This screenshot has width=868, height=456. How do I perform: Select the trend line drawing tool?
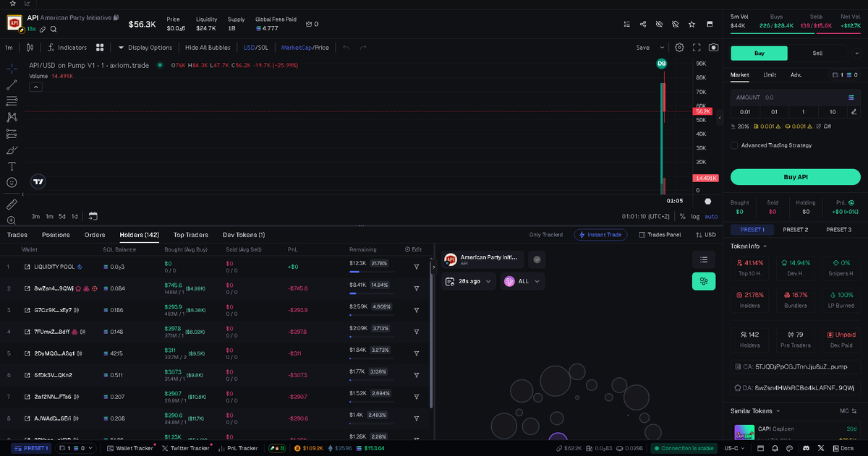(12, 85)
